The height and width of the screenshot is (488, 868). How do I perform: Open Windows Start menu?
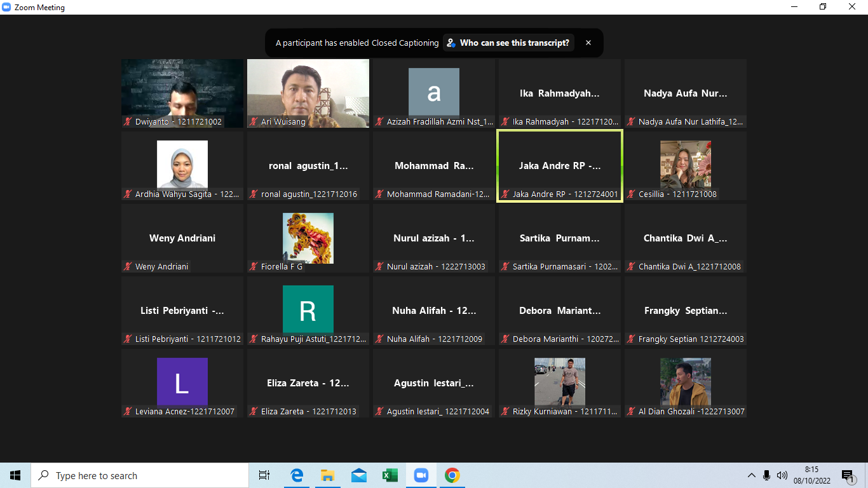click(x=15, y=475)
